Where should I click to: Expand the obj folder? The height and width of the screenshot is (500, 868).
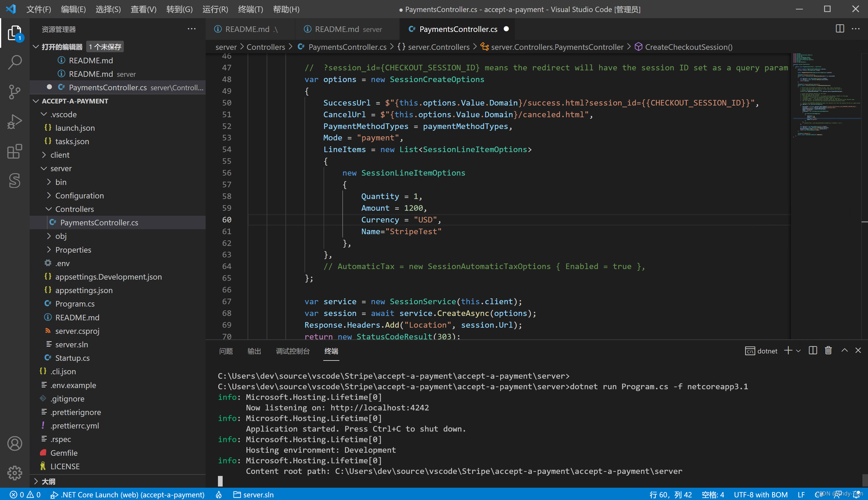(x=49, y=236)
